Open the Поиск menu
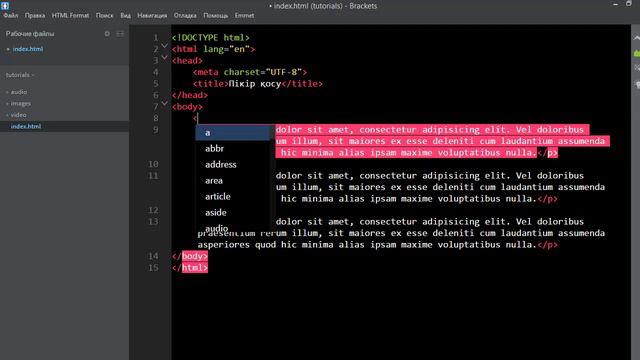 (104, 16)
